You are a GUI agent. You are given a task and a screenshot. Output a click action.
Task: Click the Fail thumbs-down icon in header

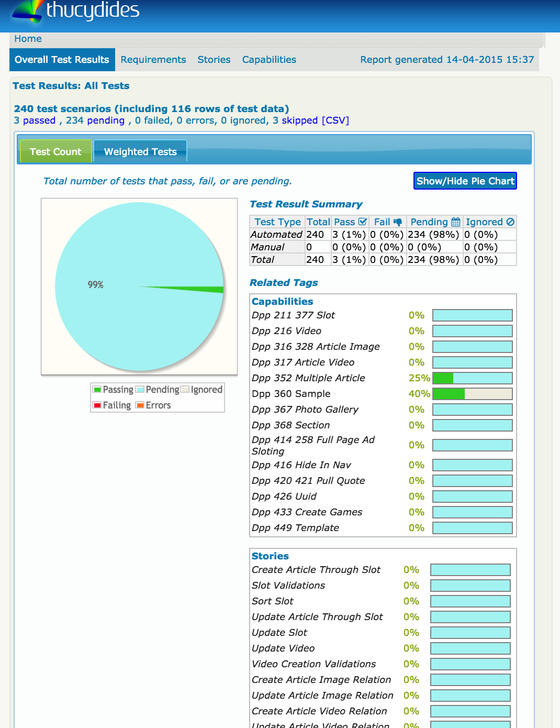(398, 222)
